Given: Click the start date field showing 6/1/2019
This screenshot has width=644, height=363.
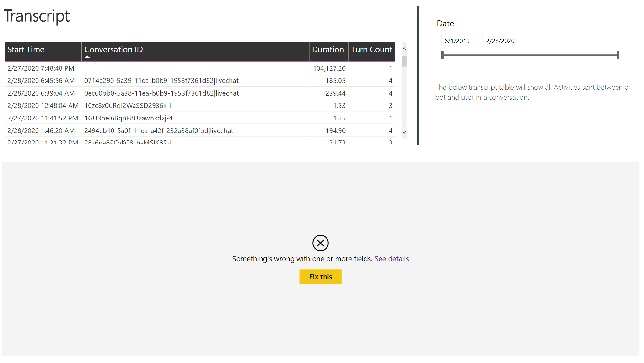Looking at the screenshot, I should [460, 40].
